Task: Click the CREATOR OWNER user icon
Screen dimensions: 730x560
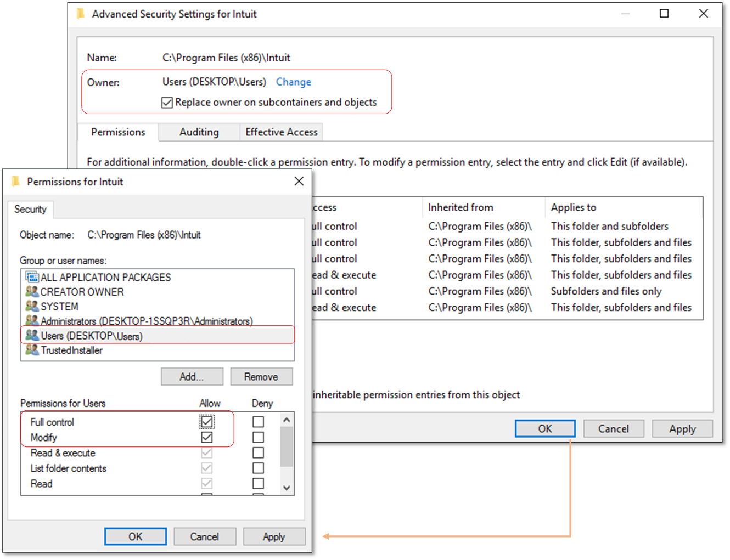Action: coord(32,292)
